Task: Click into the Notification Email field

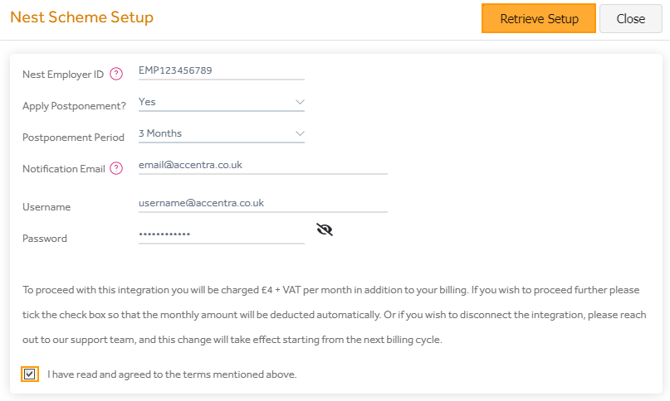Action: point(262,165)
